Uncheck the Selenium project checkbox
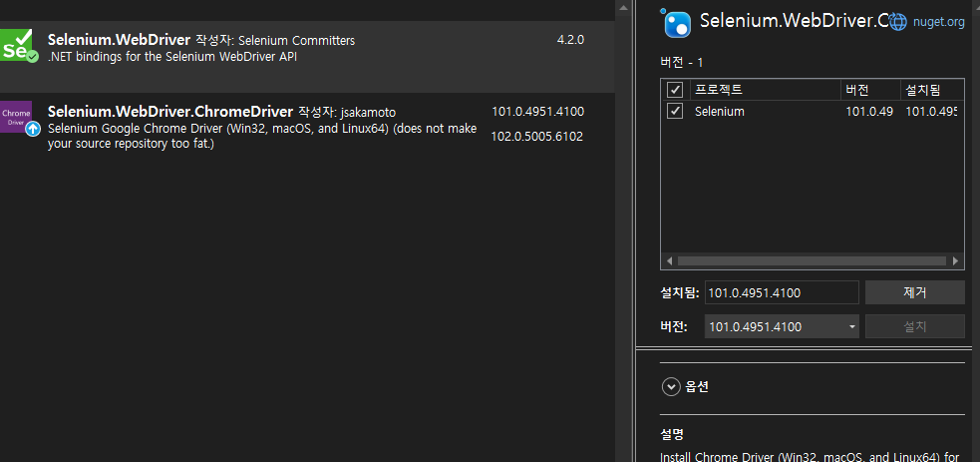The image size is (980, 462). (674, 112)
